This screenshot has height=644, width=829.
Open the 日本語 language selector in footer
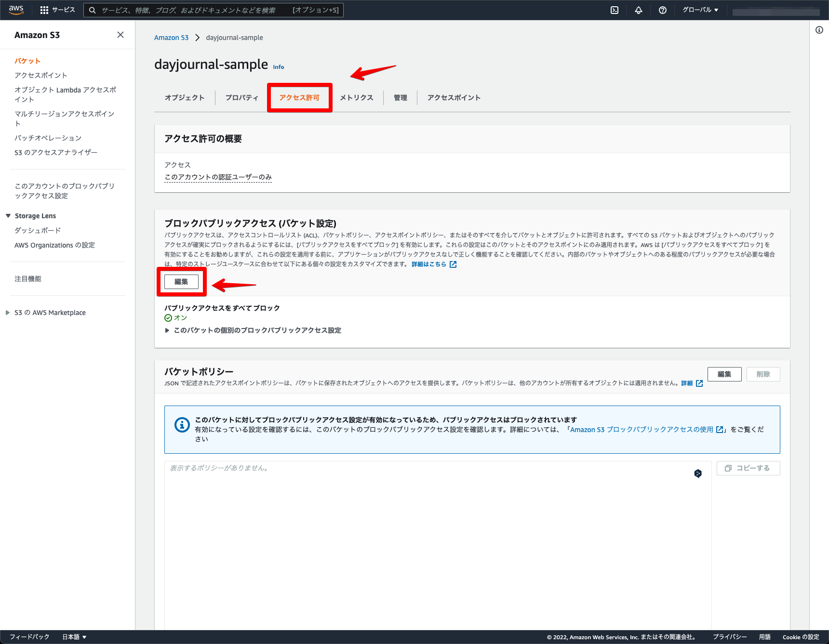coord(74,637)
